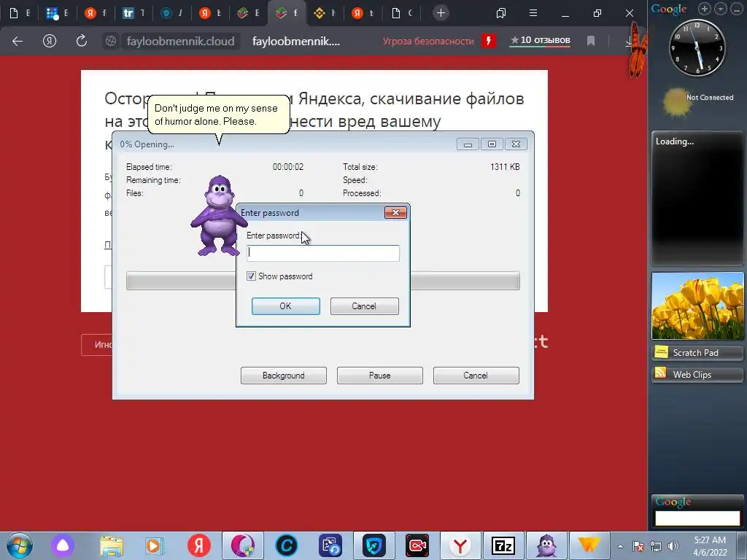Click the site info globe icon
This screenshot has width=747, height=560.
point(111,41)
